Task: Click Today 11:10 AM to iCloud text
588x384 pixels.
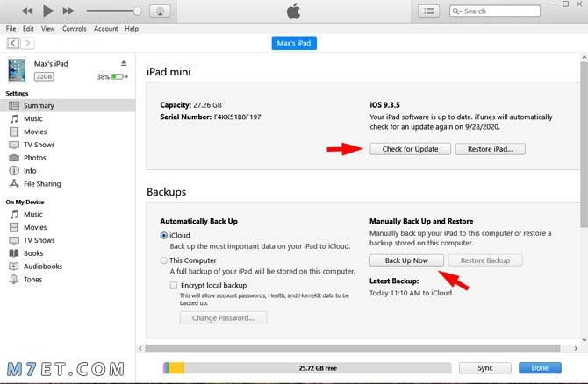Action: (411, 293)
